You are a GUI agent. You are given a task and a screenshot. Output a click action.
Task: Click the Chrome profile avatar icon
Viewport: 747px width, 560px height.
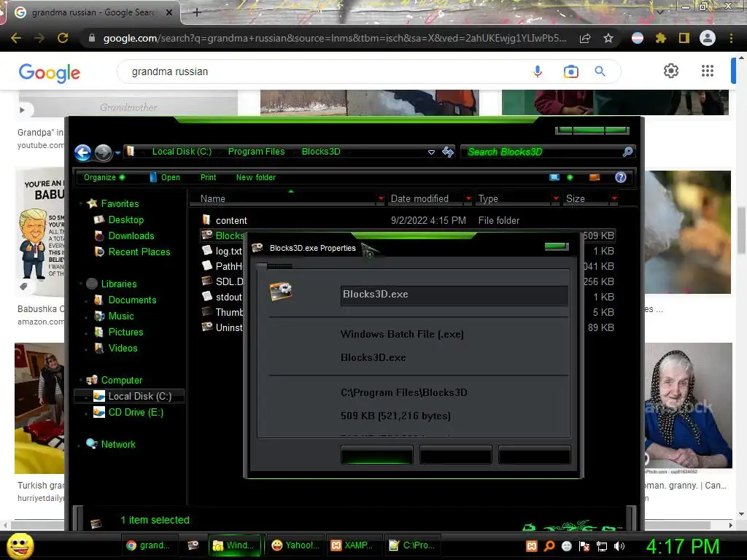point(708,38)
